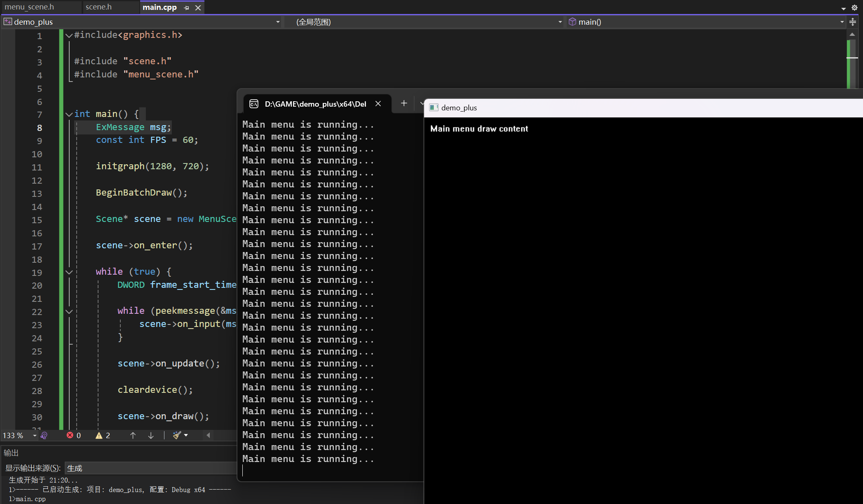Open the 全局范围 scope dropdown
863x504 pixels.
560,22
